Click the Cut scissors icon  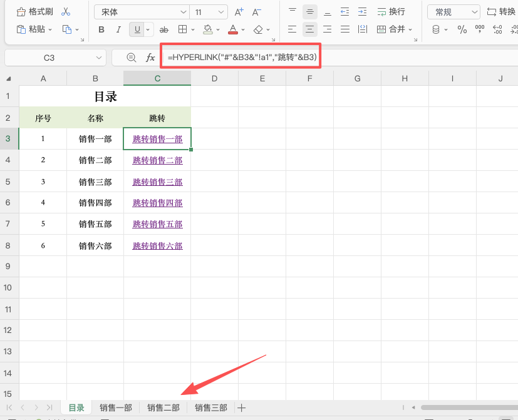click(x=66, y=12)
